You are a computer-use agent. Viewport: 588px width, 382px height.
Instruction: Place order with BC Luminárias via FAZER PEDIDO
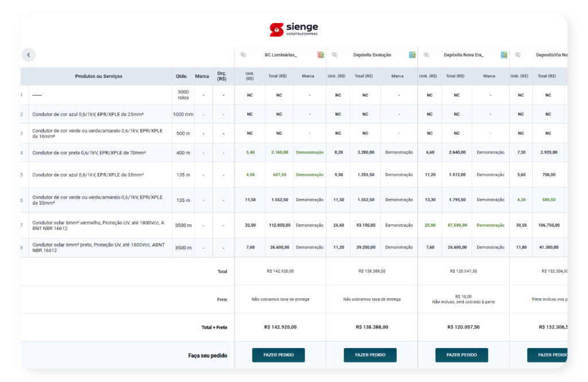point(278,354)
